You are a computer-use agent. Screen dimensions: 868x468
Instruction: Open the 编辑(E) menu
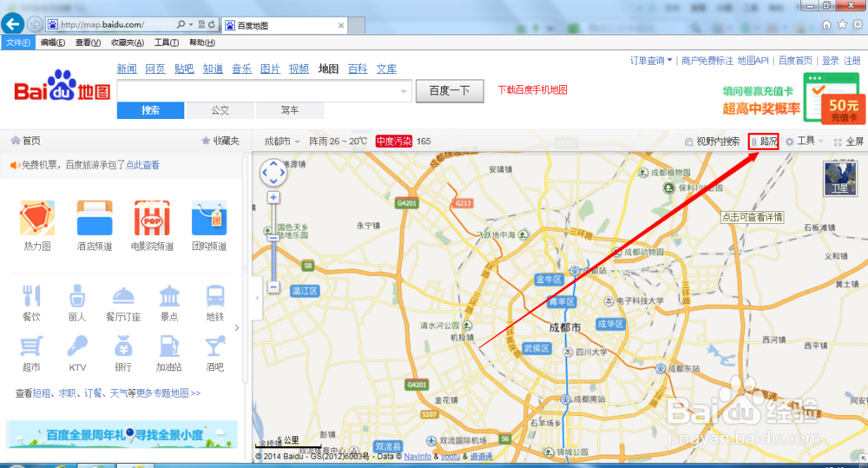[53, 43]
